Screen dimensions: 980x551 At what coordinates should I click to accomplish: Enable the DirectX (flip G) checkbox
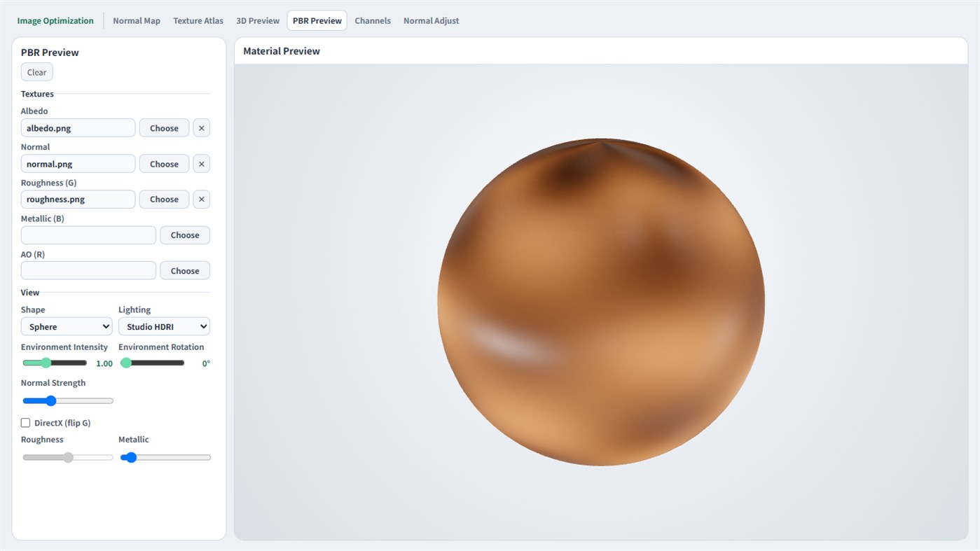26,423
